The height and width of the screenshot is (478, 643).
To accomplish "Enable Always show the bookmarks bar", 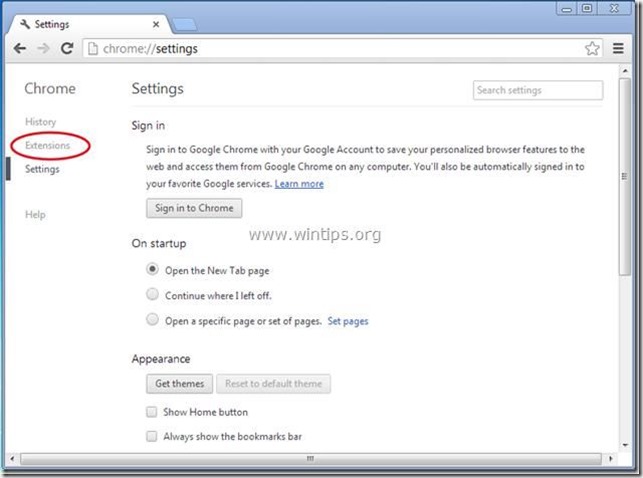I will point(152,436).
